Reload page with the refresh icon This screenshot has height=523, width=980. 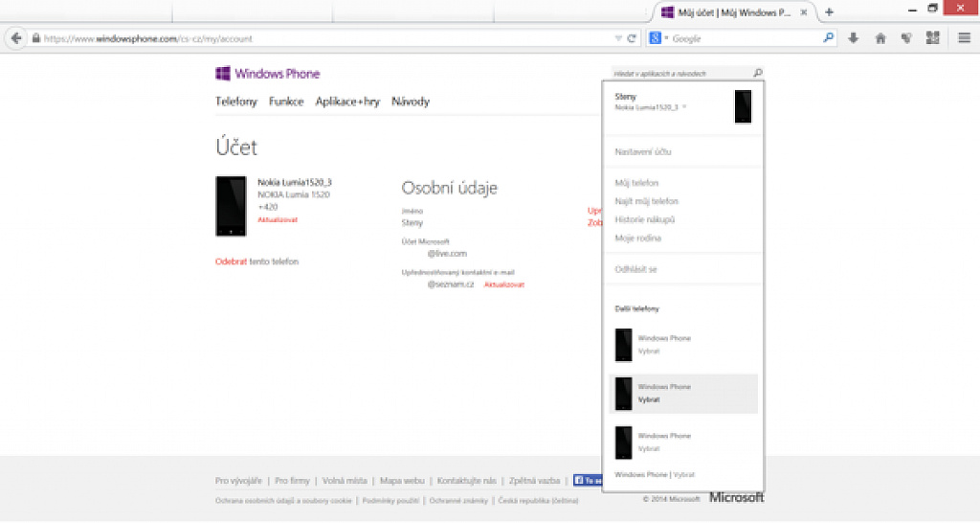[632, 38]
